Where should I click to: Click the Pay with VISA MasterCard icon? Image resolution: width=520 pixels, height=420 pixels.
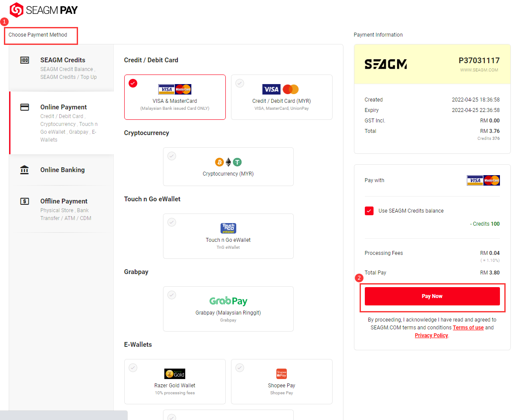[483, 180]
